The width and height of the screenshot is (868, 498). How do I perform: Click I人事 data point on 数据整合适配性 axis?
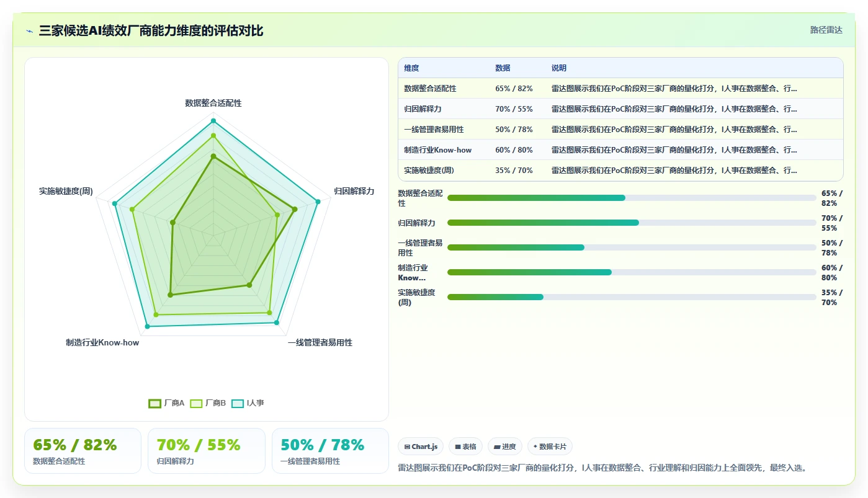pyautogui.click(x=213, y=121)
